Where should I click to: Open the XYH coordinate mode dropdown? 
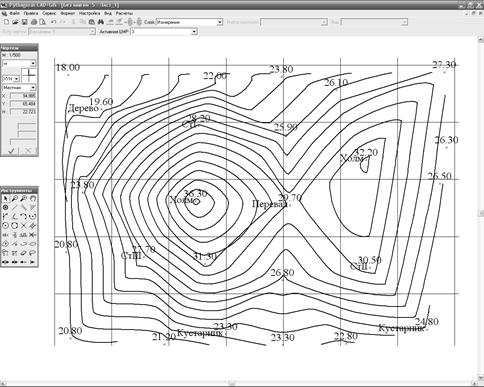(16, 79)
